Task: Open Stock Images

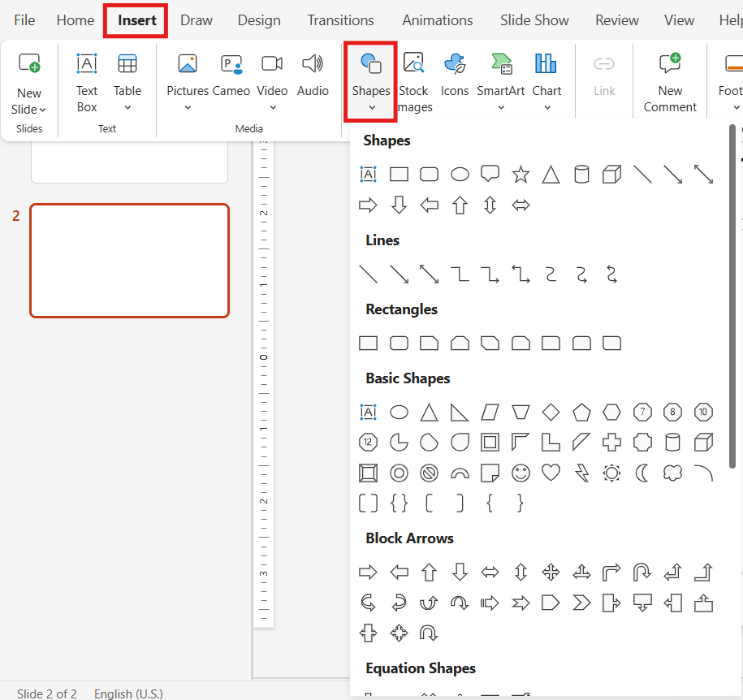Action: tap(413, 83)
